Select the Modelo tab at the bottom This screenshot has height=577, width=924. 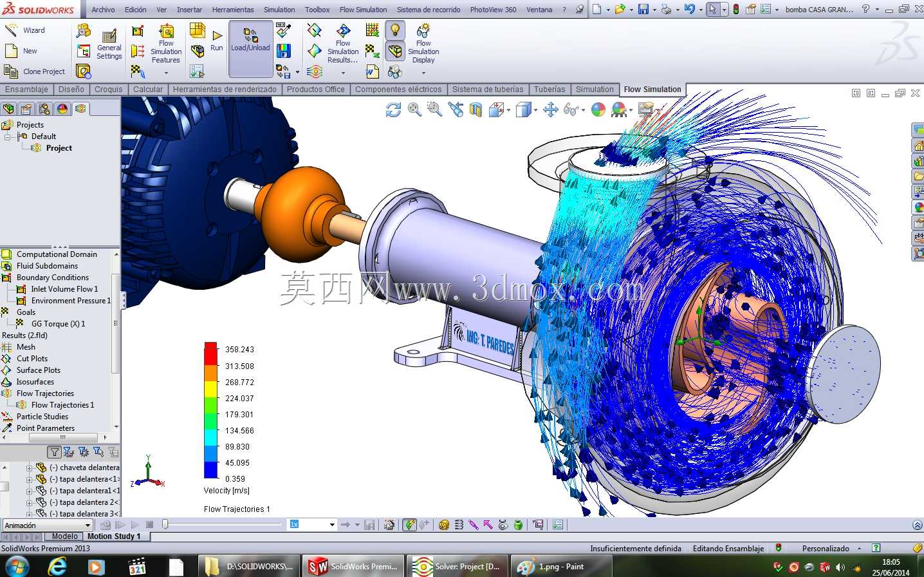pos(65,536)
